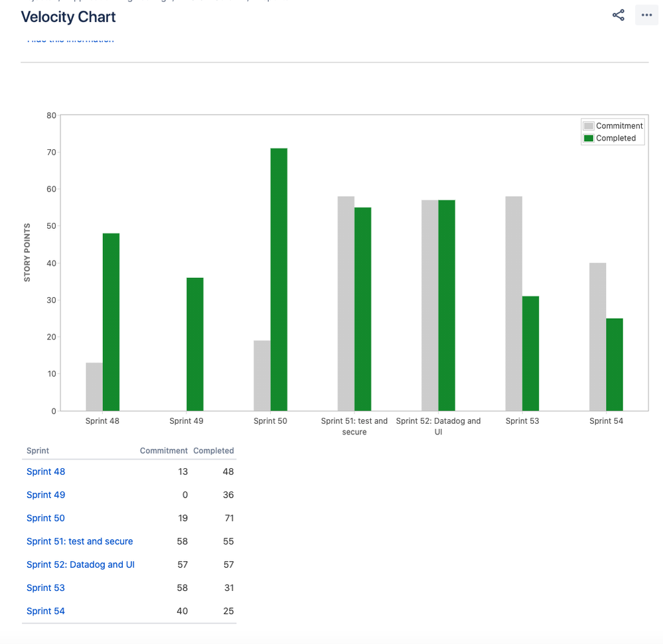
Task: Click the Sprint 53 gray commitment bar
Action: [x=514, y=303]
